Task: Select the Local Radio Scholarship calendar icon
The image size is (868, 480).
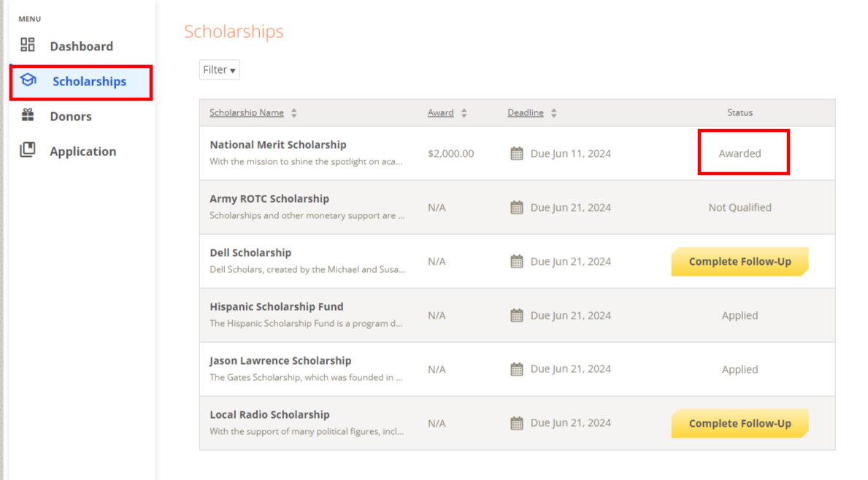Action: 517,423
